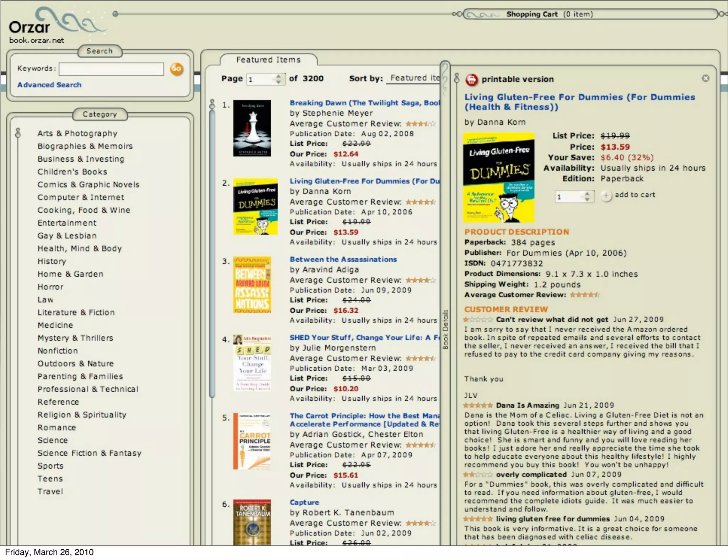Click the Living Gluten-Free large cover image
The image size is (728, 560).
point(499,177)
